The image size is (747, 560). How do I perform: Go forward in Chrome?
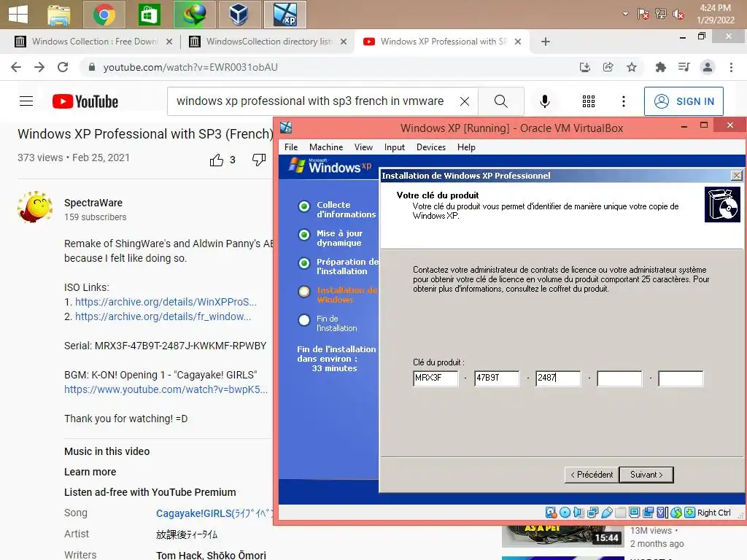click(x=39, y=67)
